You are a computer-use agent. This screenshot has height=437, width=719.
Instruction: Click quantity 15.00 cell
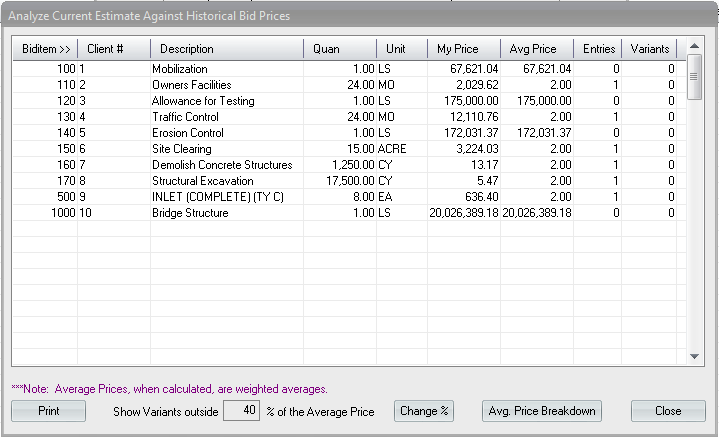point(361,149)
